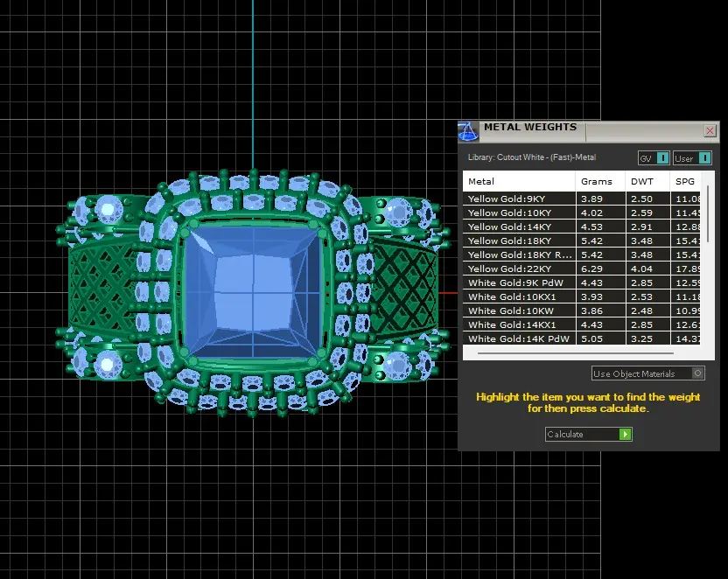The image size is (728, 579).
Task: Select the Yellow Gold:22KY row
Action: pyautogui.click(x=581, y=269)
